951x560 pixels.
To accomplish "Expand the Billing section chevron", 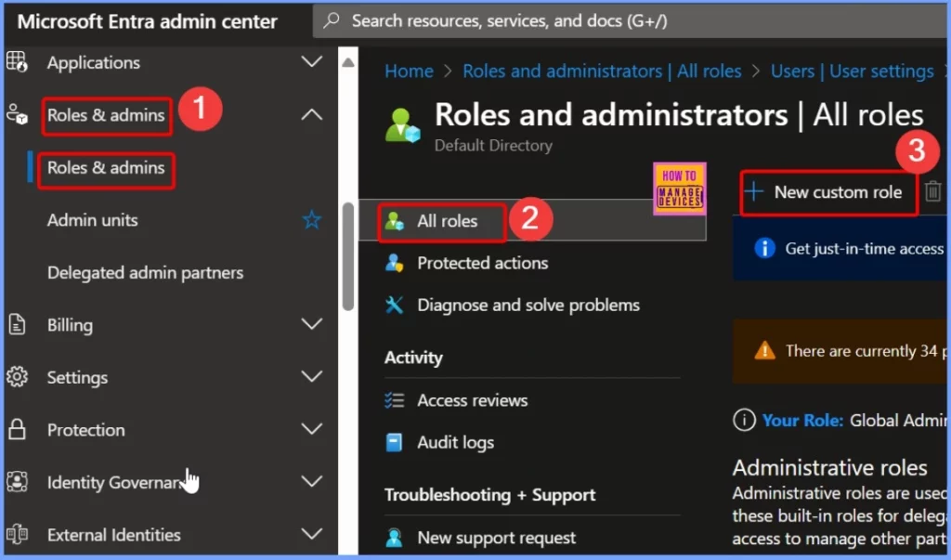I will click(312, 324).
